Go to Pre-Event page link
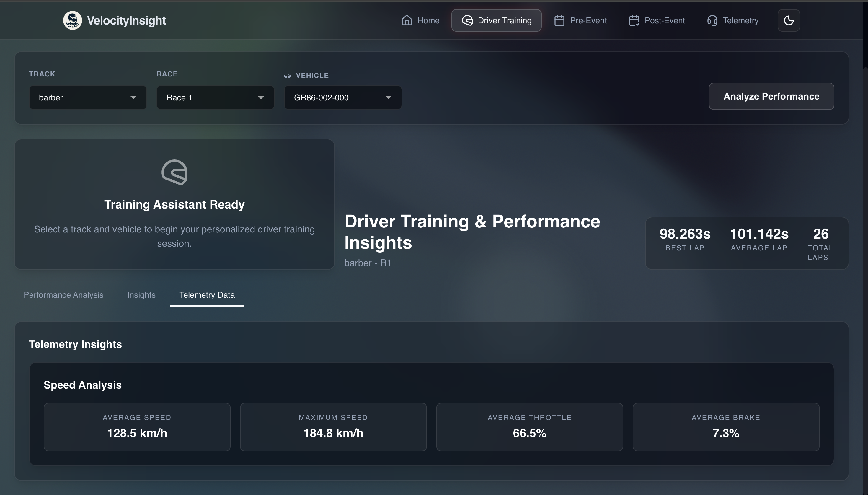 point(588,20)
